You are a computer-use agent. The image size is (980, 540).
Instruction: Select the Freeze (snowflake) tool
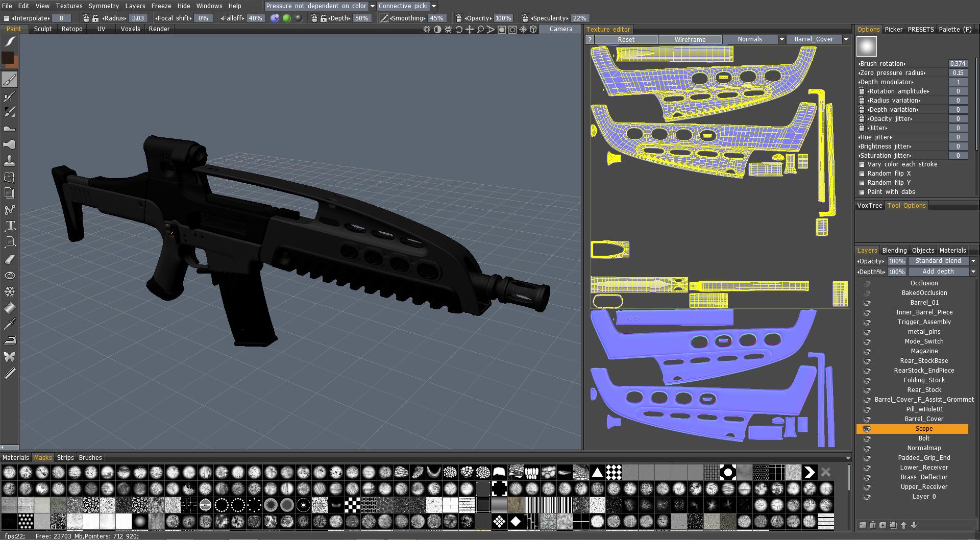coord(10,291)
